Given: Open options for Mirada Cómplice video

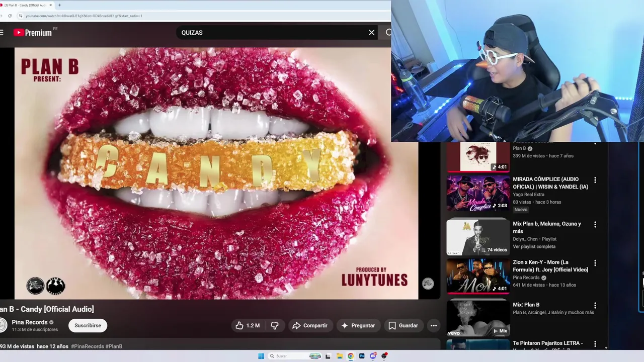Looking at the screenshot, I should click(595, 180).
